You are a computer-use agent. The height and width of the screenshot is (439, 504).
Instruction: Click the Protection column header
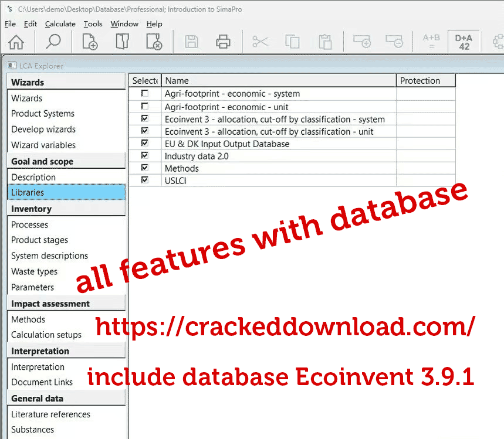tap(426, 81)
